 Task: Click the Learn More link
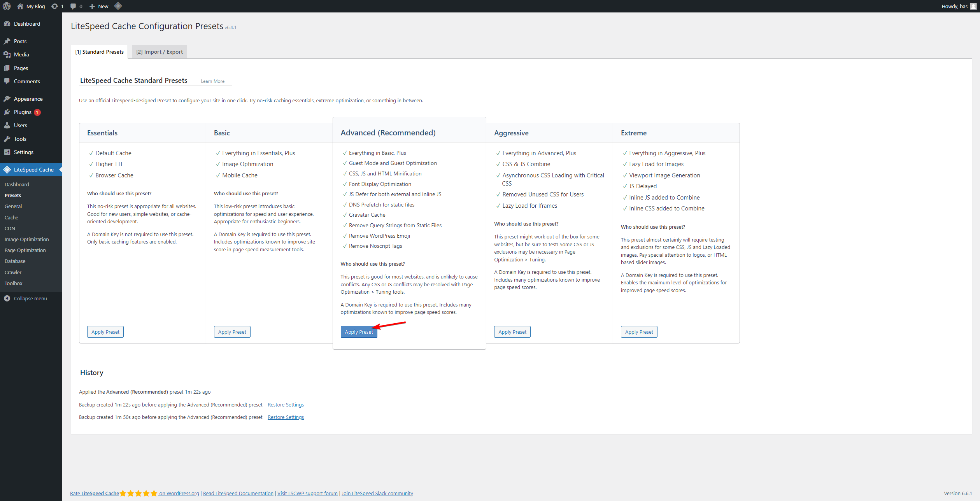[x=212, y=81]
